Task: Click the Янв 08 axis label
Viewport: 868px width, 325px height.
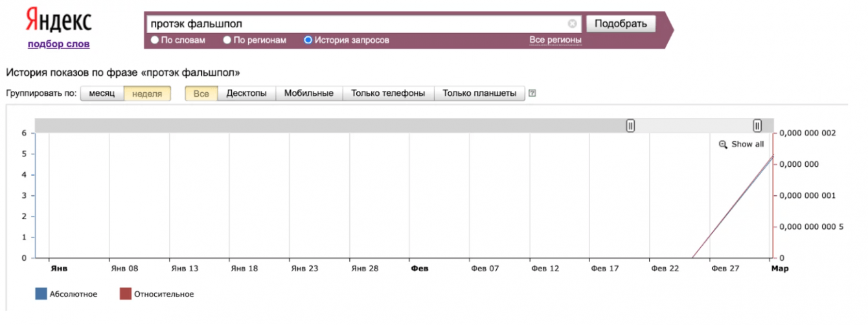Action: coord(124,268)
